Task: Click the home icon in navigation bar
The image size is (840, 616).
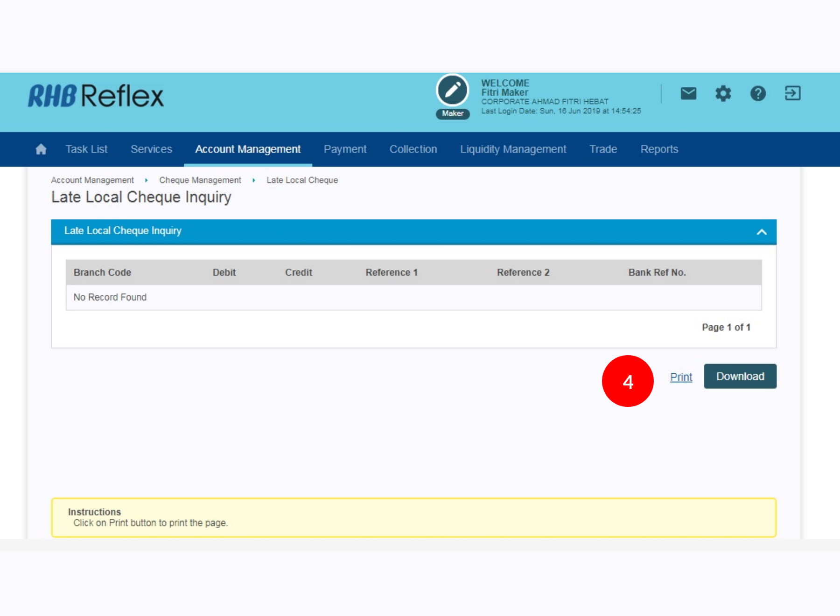Action: pyautogui.click(x=41, y=149)
